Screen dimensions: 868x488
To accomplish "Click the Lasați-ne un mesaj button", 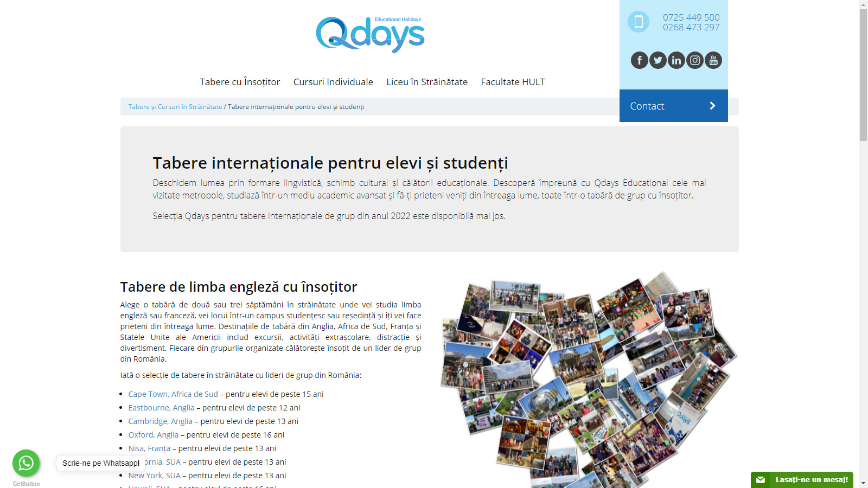I will tap(811, 479).
